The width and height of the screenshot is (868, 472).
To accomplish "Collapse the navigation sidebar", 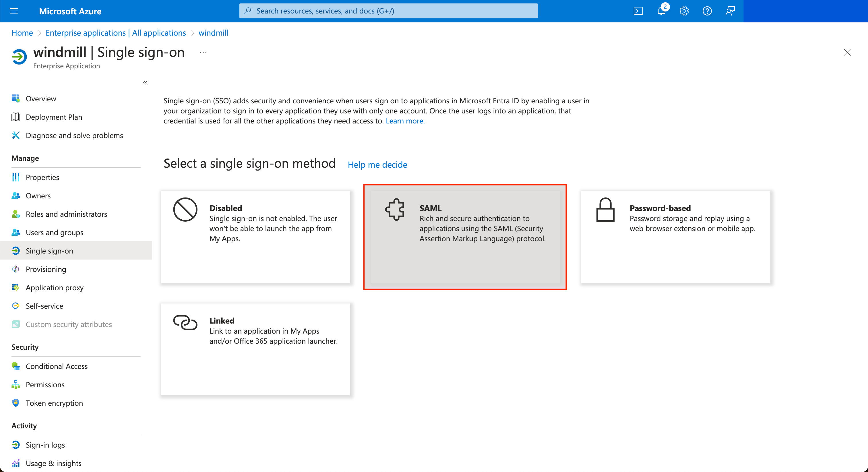I will click(x=145, y=83).
